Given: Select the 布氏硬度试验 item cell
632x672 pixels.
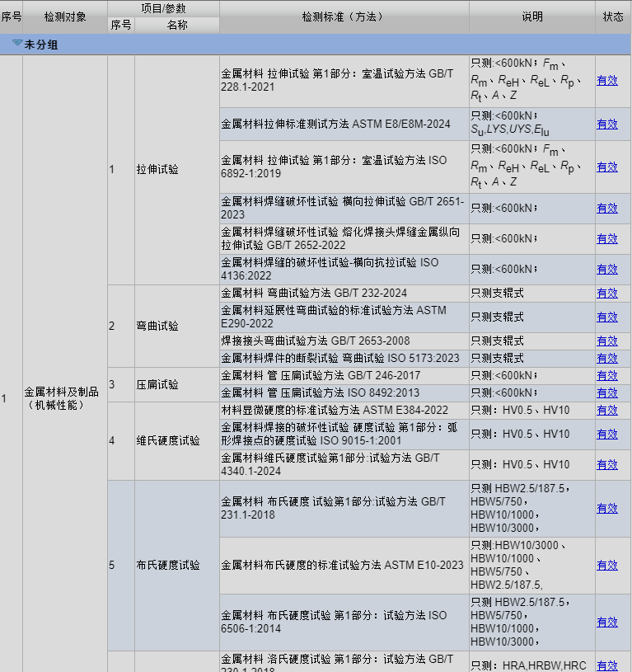Looking at the screenshot, I should (177, 566).
